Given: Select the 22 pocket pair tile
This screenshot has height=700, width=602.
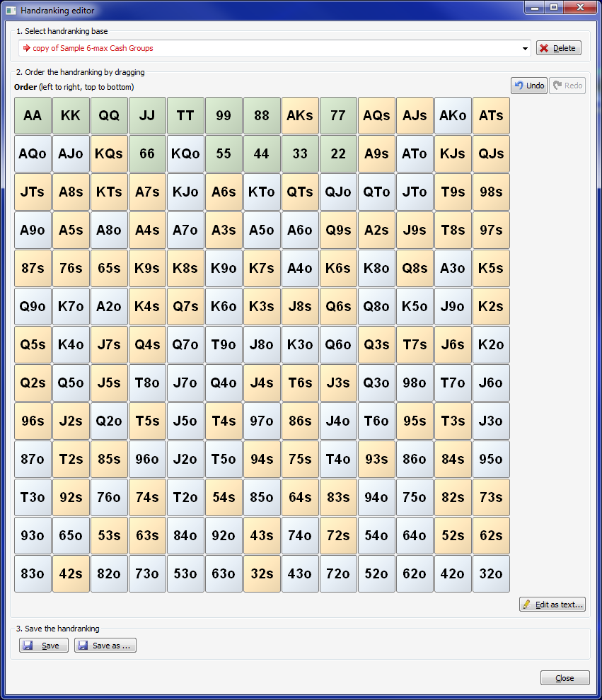Looking at the screenshot, I should pos(338,153).
